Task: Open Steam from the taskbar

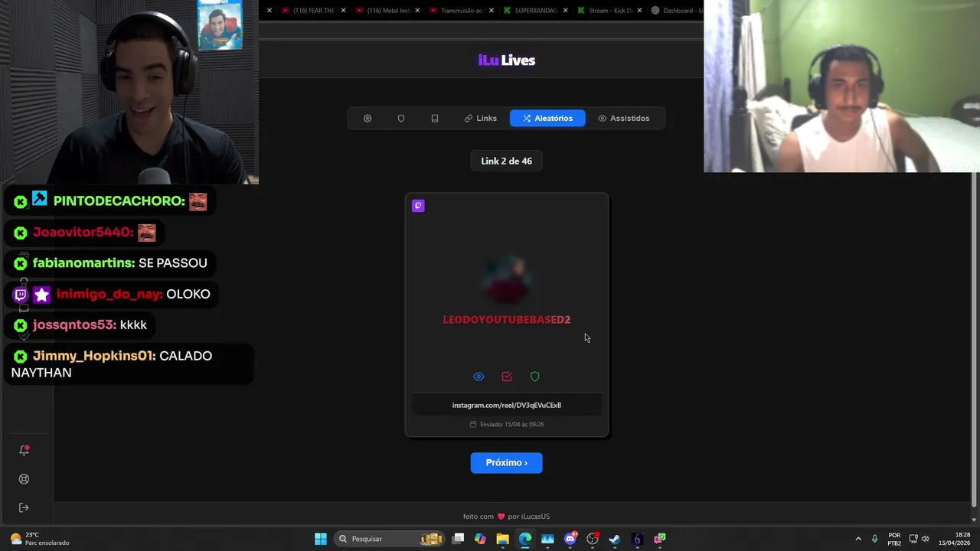Action: click(615, 539)
